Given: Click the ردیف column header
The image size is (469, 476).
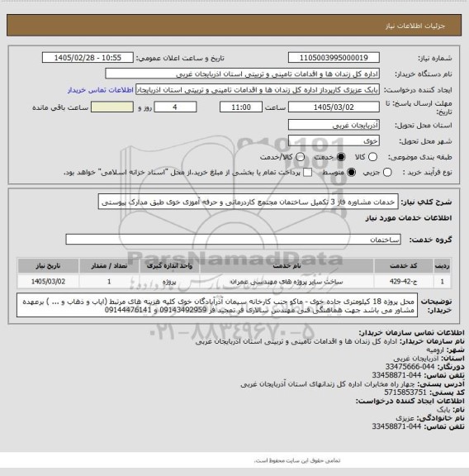Looking at the screenshot, I should point(442,266).
